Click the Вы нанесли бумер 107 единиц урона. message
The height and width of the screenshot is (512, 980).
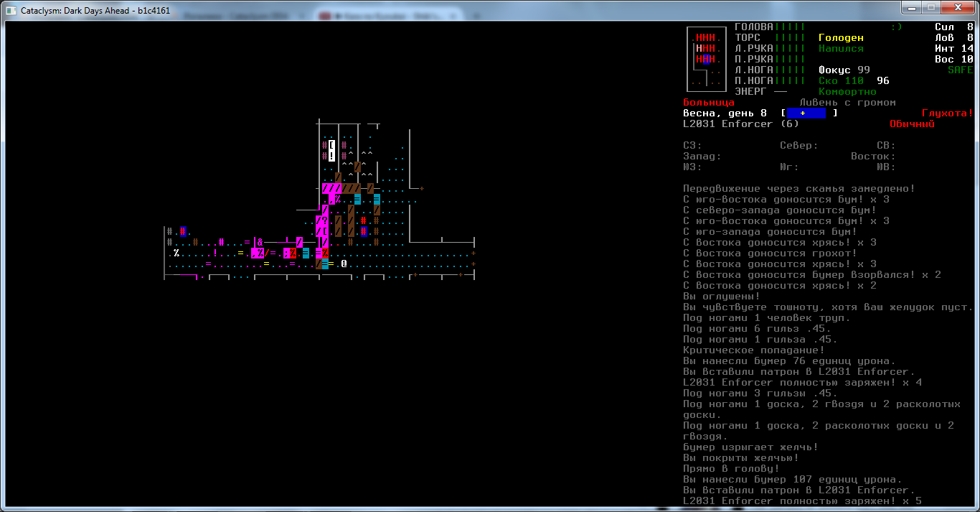tap(793, 479)
